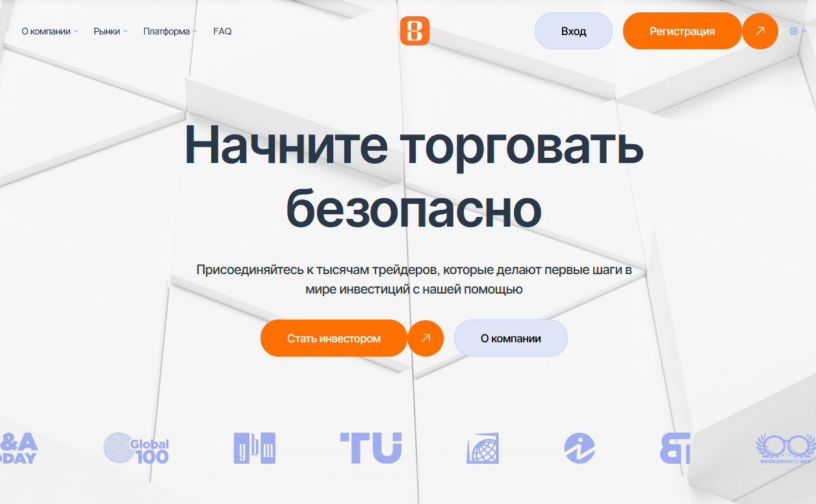Click the gbm award logo
The width and height of the screenshot is (816, 504).
coord(255,448)
